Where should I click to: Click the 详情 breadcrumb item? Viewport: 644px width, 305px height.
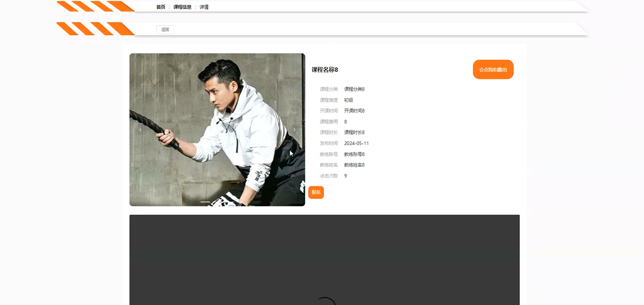[x=204, y=7]
